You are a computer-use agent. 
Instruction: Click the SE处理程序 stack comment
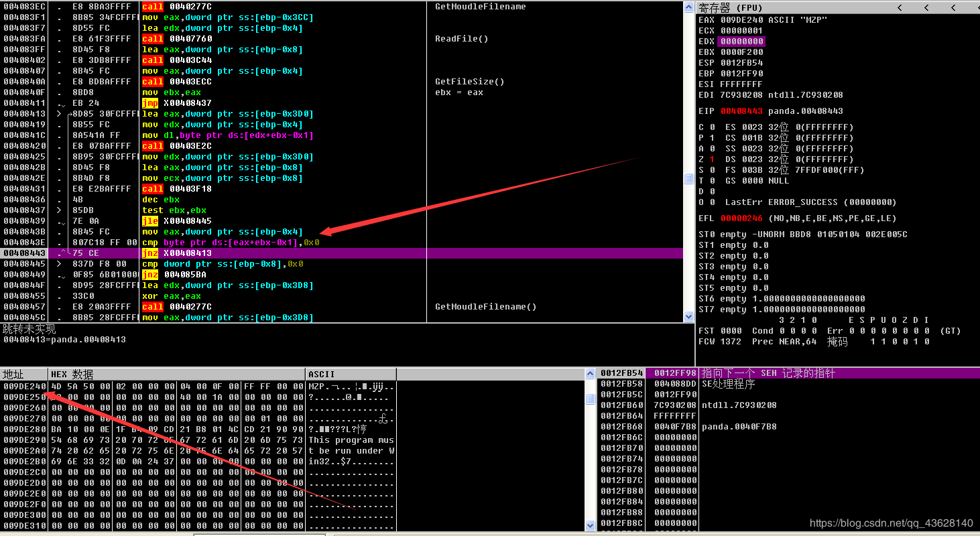click(729, 385)
